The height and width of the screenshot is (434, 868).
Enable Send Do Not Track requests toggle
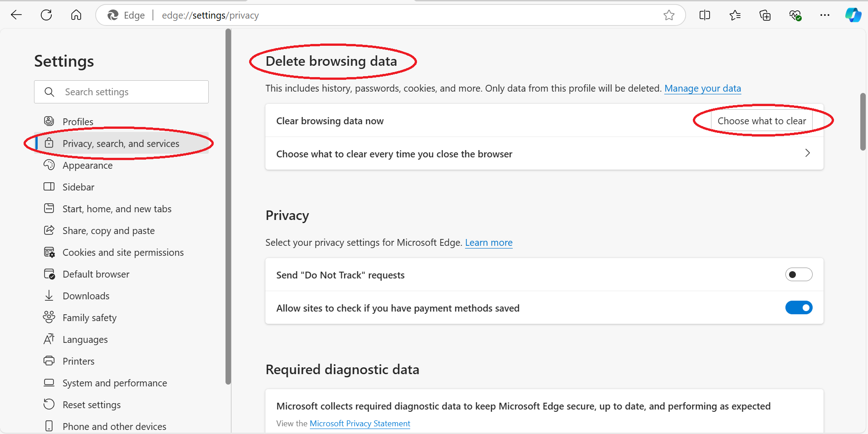(799, 274)
